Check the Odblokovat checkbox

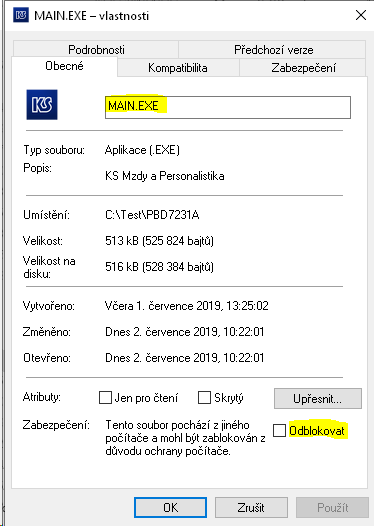coord(279,430)
